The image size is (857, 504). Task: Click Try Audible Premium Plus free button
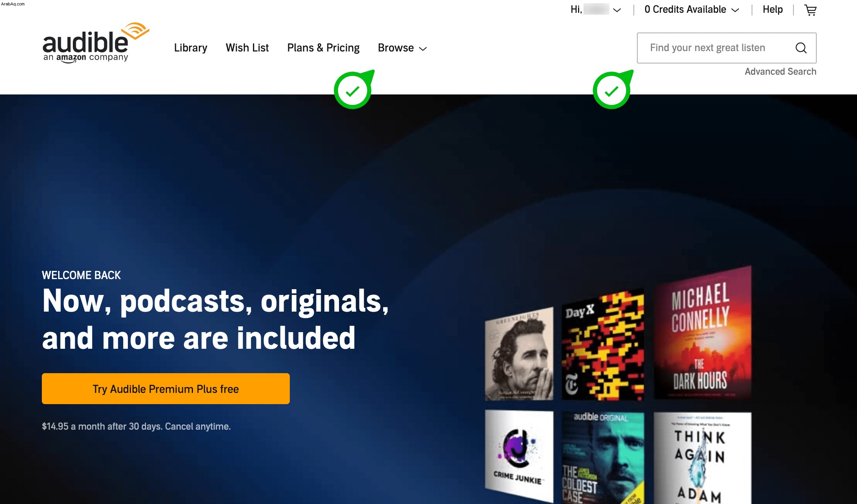pyautogui.click(x=166, y=389)
